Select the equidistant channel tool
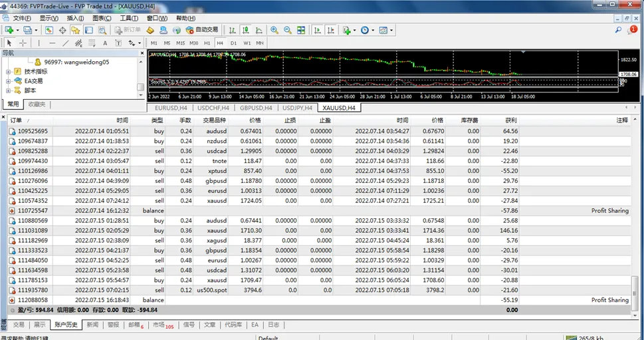The height and width of the screenshot is (340, 644). pos(78,43)
